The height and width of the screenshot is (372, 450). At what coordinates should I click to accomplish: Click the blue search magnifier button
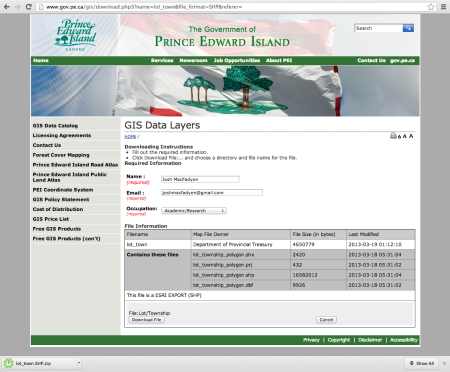408,28
